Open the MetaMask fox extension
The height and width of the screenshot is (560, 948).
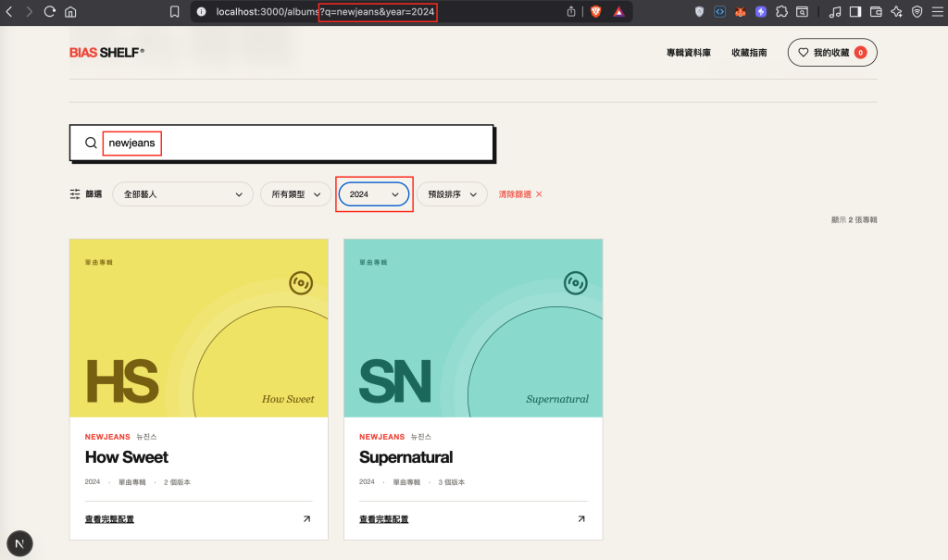coord(740,11)
